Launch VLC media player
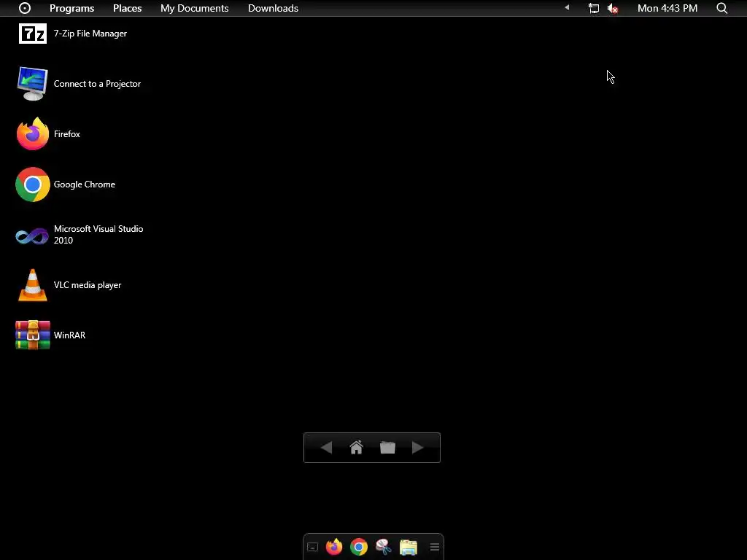Viewport: 747px width, 560px height. tap(69, 285)
